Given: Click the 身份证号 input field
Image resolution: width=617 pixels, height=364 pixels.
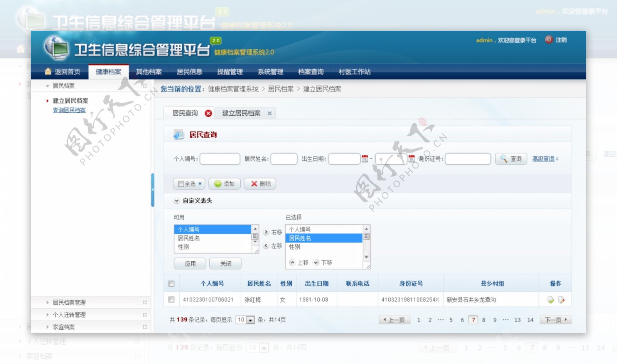Looking at the screenshot, I should (x=468, y=159).
